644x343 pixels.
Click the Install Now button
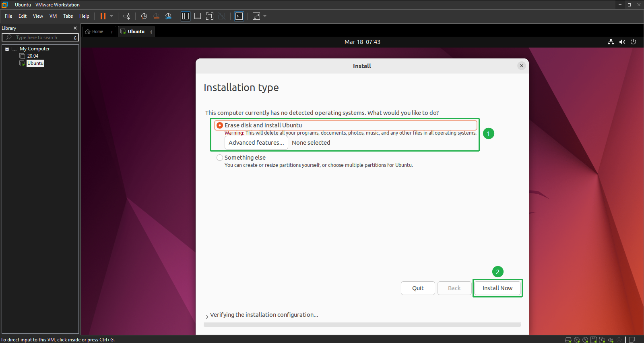[x=497, y=288]
